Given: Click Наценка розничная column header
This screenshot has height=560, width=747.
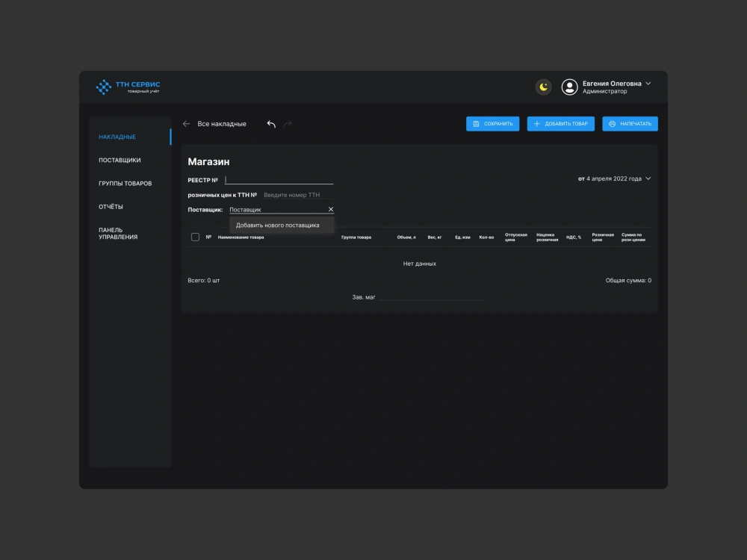Looking at the screenshot, I should (x=547, y=237).
